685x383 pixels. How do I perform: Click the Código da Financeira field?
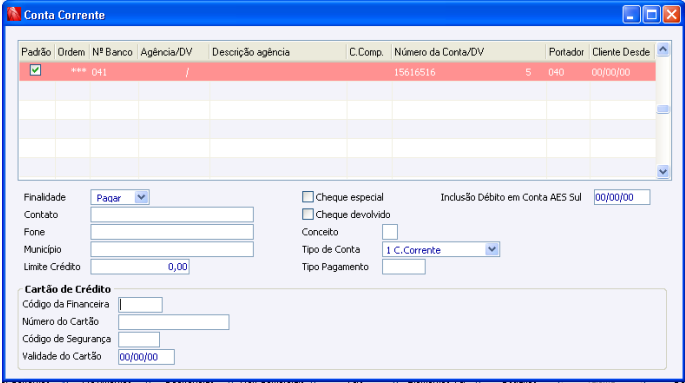[x=140, y=304]
